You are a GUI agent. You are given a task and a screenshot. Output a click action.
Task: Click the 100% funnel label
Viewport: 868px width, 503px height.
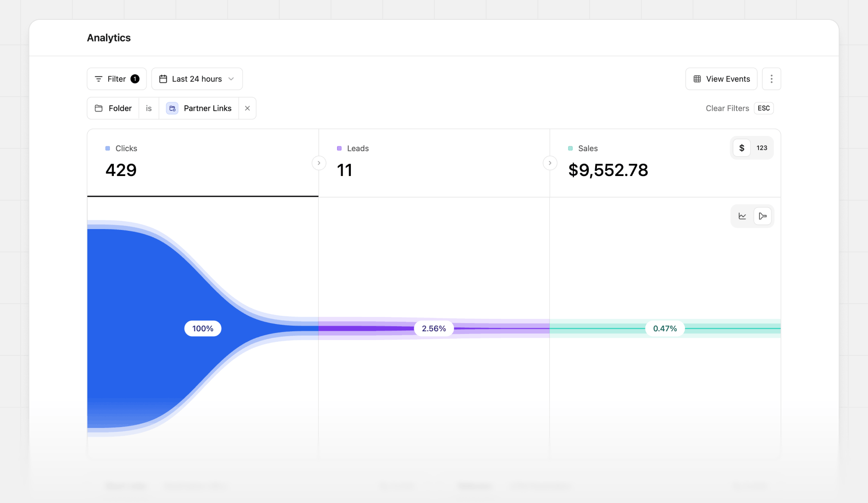click(x=203, y=328)
